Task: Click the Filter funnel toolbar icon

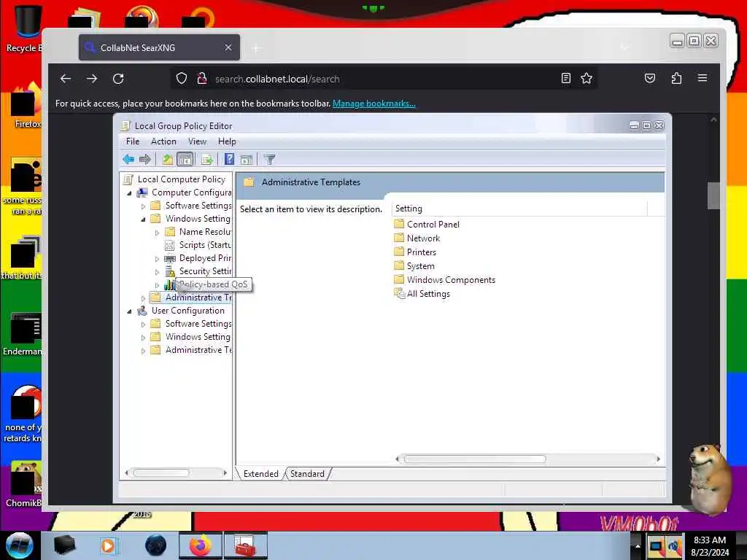Action: click(270, 160)
